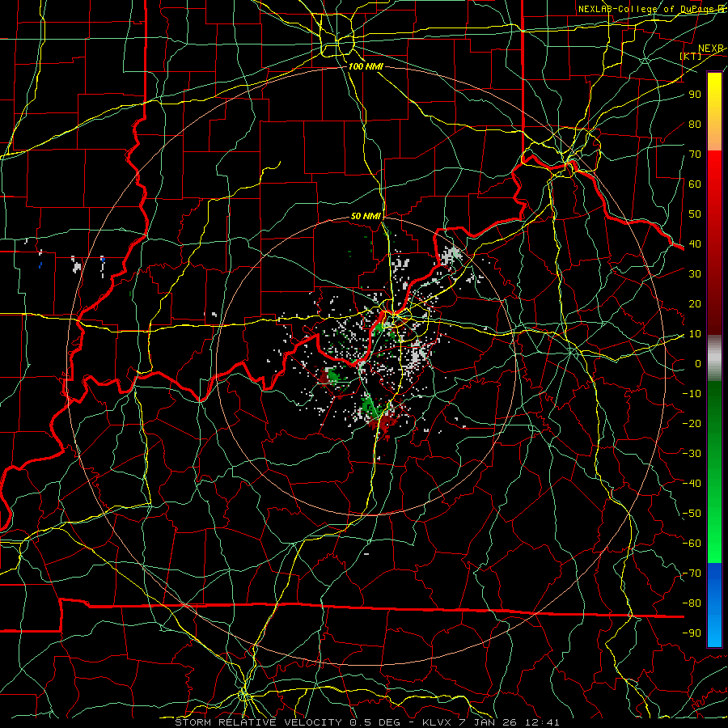
Task: Click the 0 value on velocity scale
Action: (x=698, y=363)
